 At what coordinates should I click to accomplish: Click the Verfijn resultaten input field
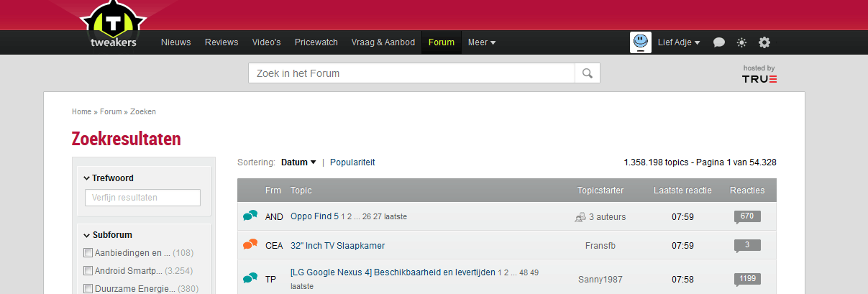pos(142,198)
